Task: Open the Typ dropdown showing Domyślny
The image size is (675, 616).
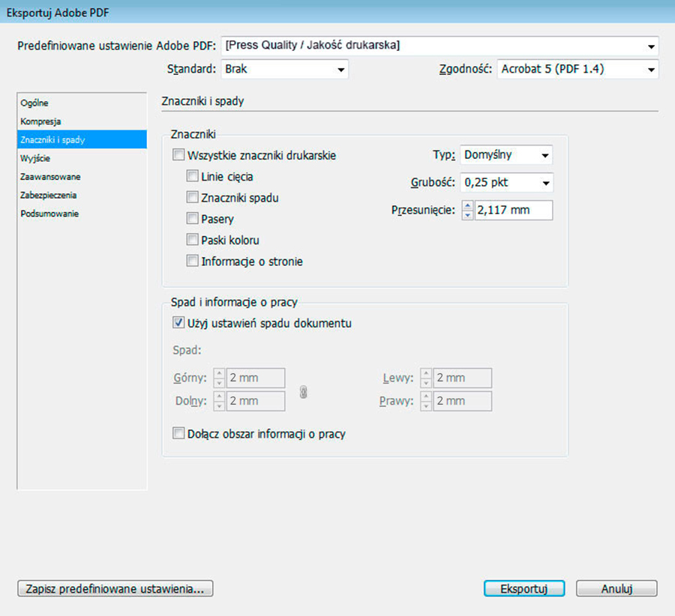Action: 506,155
